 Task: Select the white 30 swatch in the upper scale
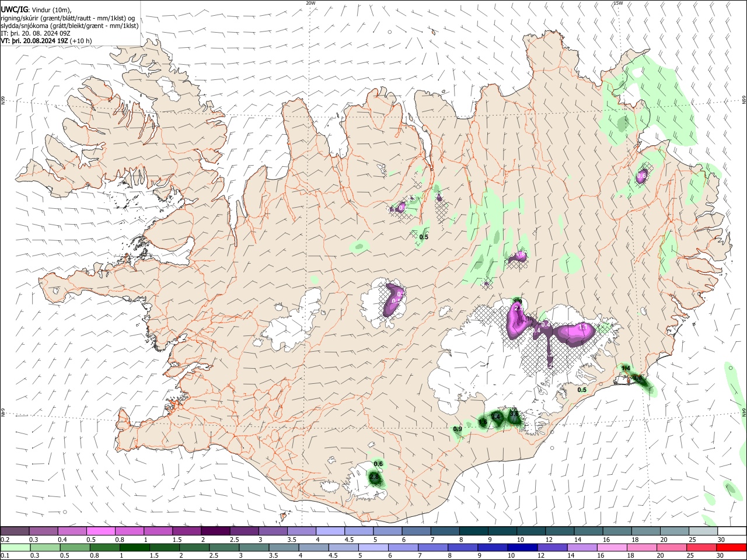coord(731,531)
